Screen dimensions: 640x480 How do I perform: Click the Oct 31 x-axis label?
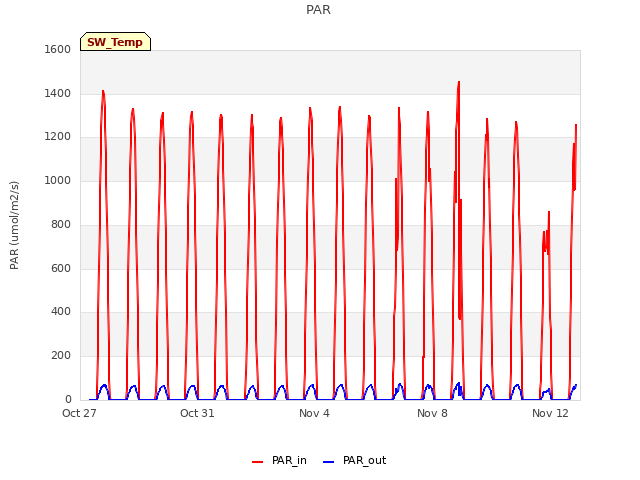click(x=197, y=413)
